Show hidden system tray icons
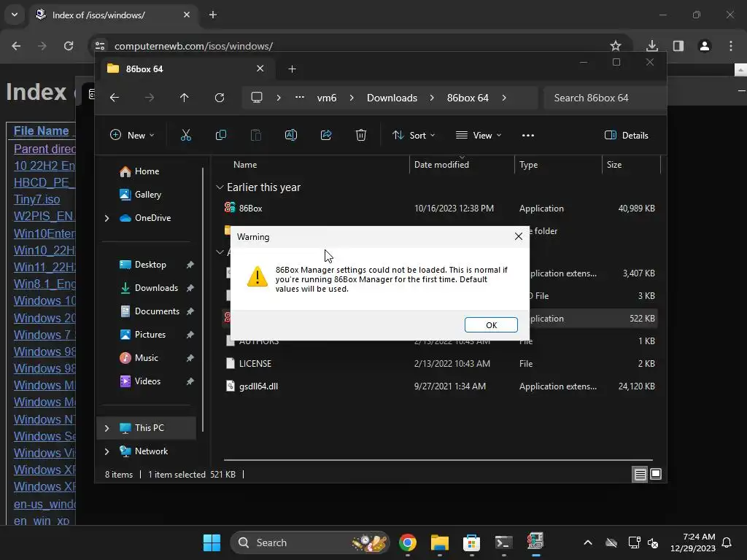Image resolution: width=747 pixels, height=560 pixels. coord(588,542)
